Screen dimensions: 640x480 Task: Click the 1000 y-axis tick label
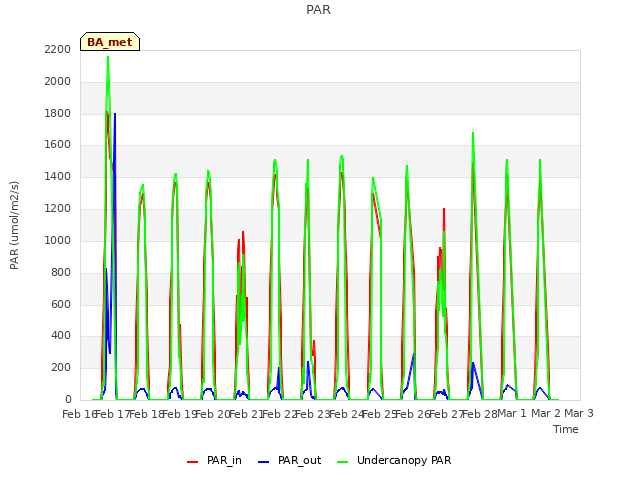coord(58,240)
